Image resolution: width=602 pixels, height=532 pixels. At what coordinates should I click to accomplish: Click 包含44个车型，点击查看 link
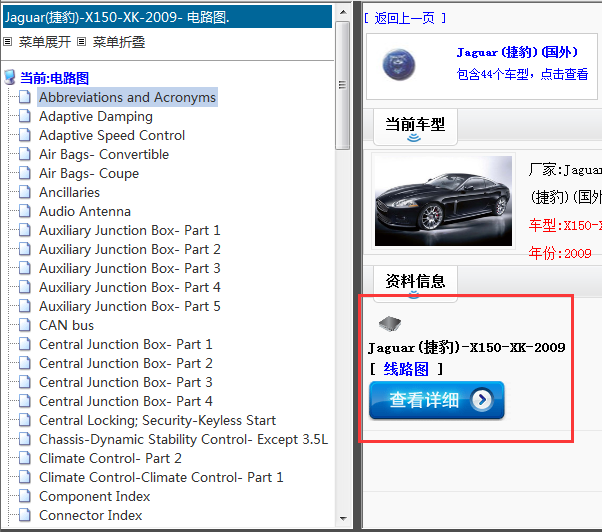click(x=522, y=74)
